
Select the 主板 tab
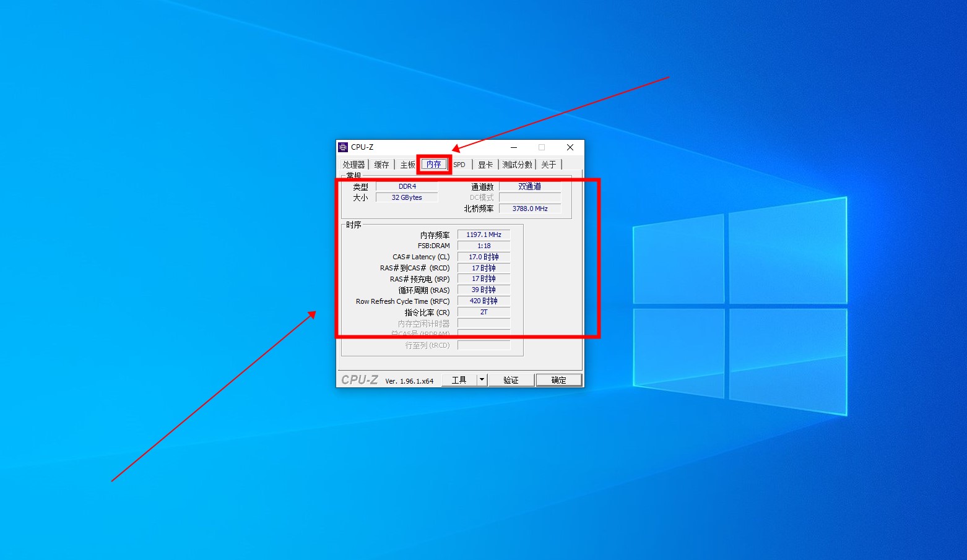(407, 165)
